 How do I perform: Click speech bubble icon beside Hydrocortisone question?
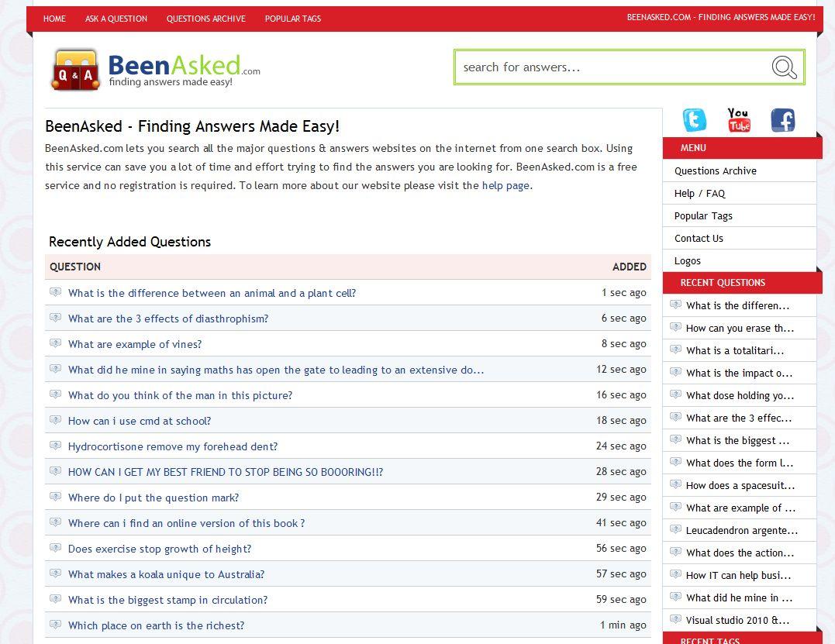coord(55,446)
